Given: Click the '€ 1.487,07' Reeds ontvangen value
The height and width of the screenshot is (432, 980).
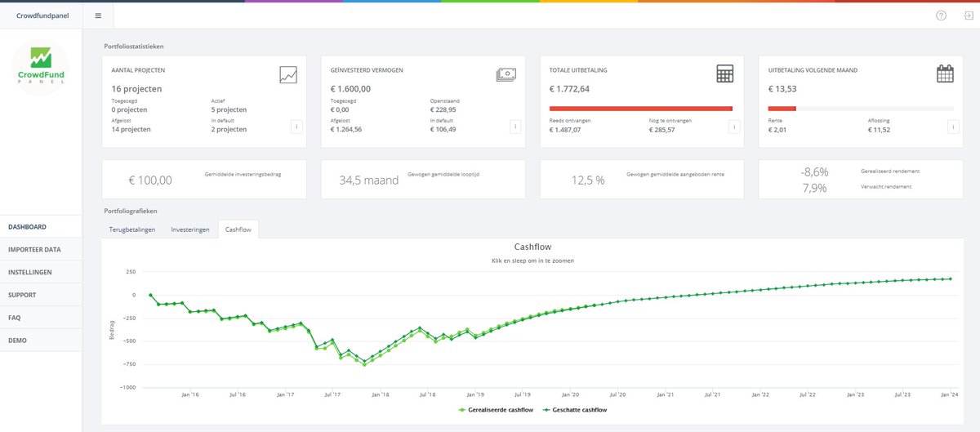Looking at the screenshot, I should (565, 129).
